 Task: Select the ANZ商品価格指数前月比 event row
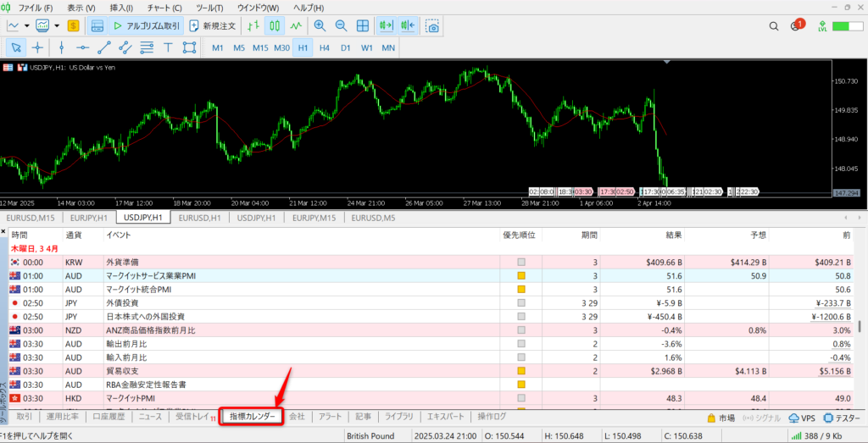click(431, 330)
